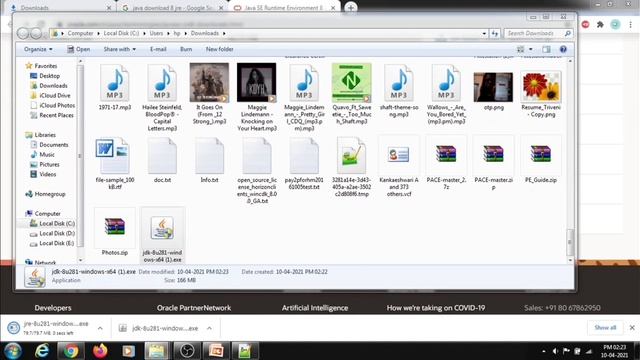Select the 3281a14e .tmp file icon

tap(351, 156)
